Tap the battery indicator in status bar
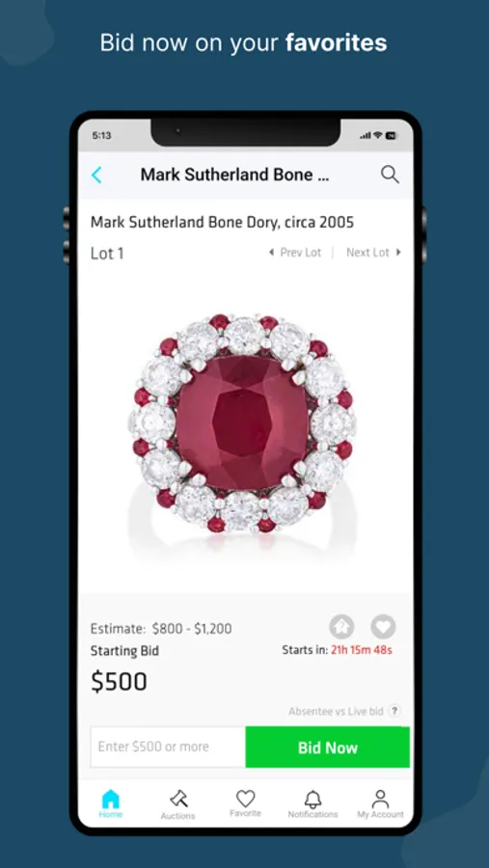The height and width of the screenshot is (868, 489). click(392, 135)
